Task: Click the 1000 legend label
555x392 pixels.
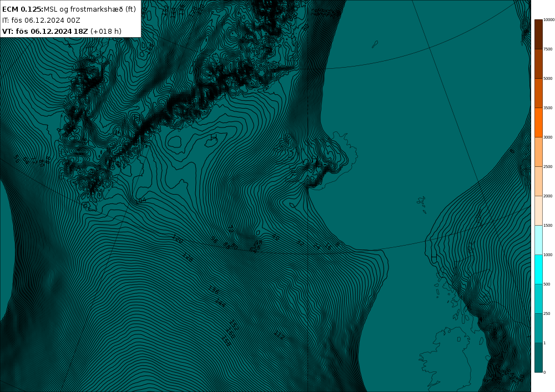Action: (548, 254)
